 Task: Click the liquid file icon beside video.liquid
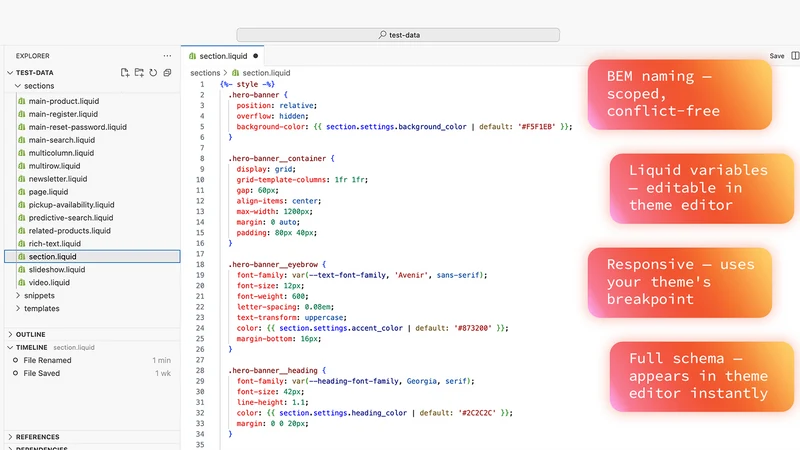(21, 282)
